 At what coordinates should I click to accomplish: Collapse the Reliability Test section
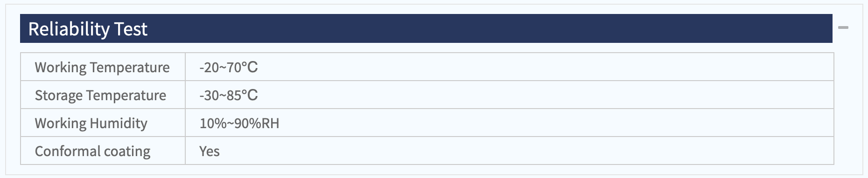coord(843,28)
